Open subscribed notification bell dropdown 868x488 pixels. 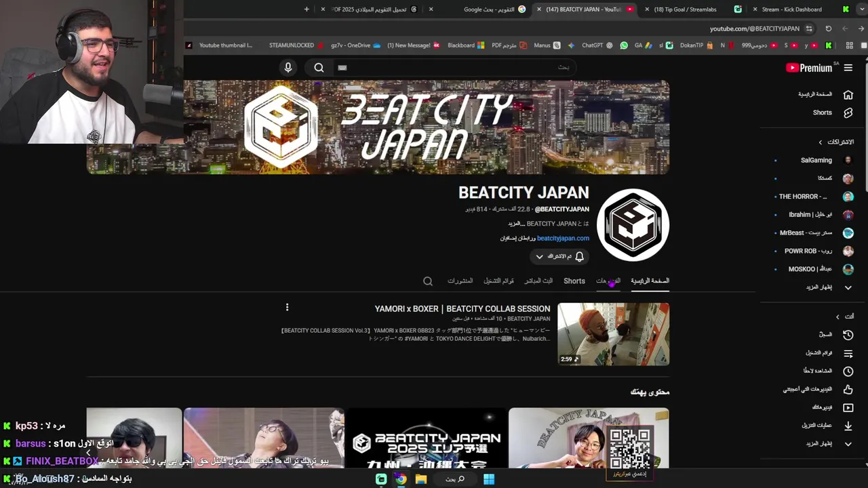(x=559, y=256)
